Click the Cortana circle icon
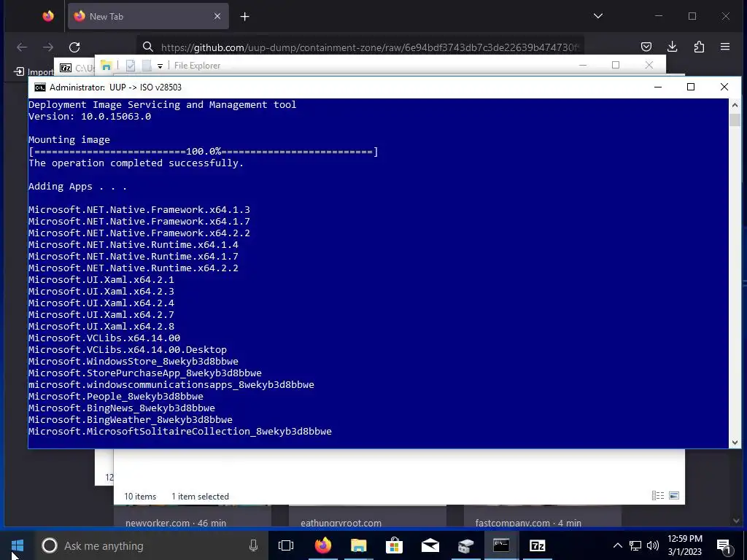The height and width of the screenshot is (560, 747). click(x=49, y=545)
